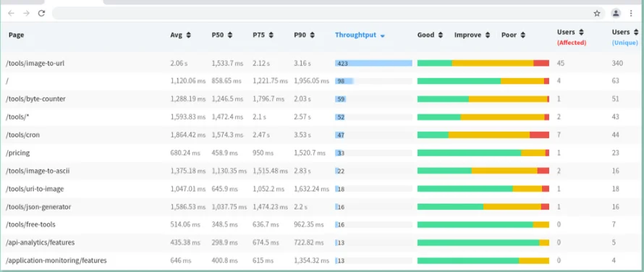Click the throughput bar showing 59
Viewport: 644px width, 272px height.
(x=373, y=99)
